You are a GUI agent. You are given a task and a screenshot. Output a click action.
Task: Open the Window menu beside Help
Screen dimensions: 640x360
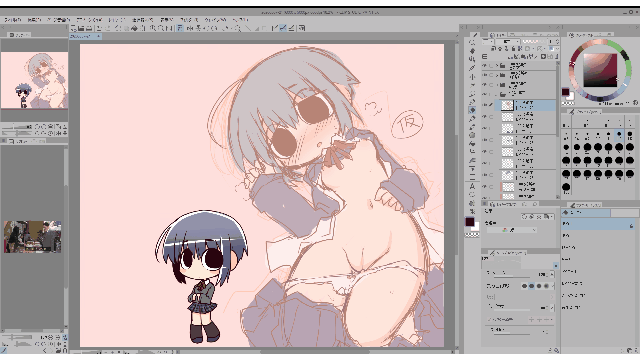(215, 20)
